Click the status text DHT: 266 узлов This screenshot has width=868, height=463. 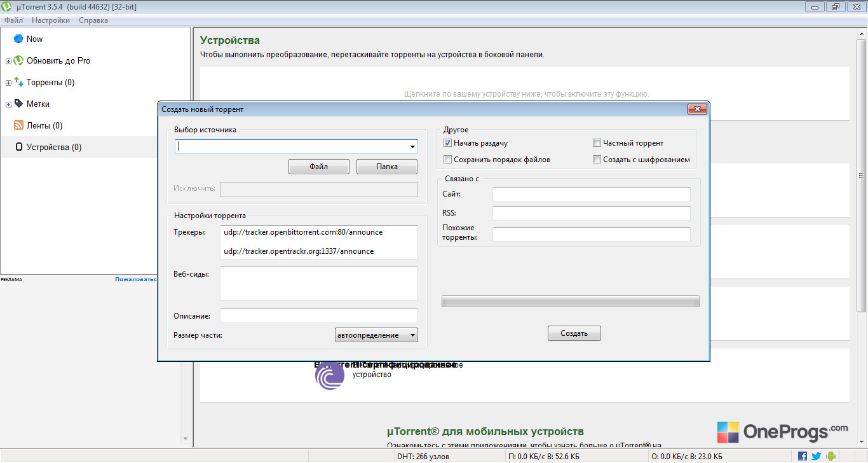point(423,457)
